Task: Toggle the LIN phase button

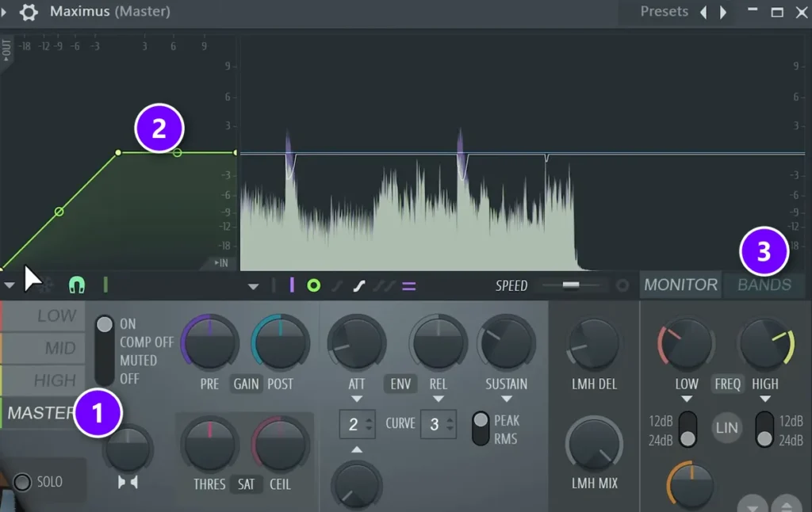Action: point(726,428)
